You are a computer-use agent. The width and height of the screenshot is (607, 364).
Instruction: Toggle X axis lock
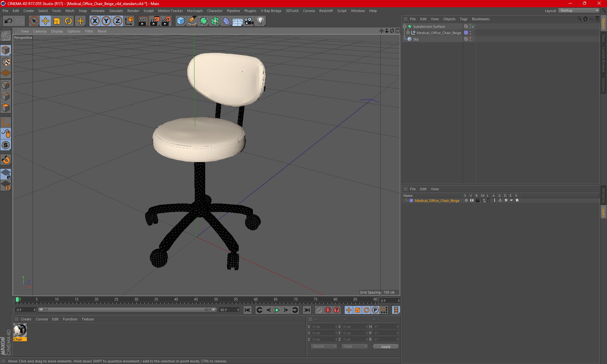[x=95, y=21]
